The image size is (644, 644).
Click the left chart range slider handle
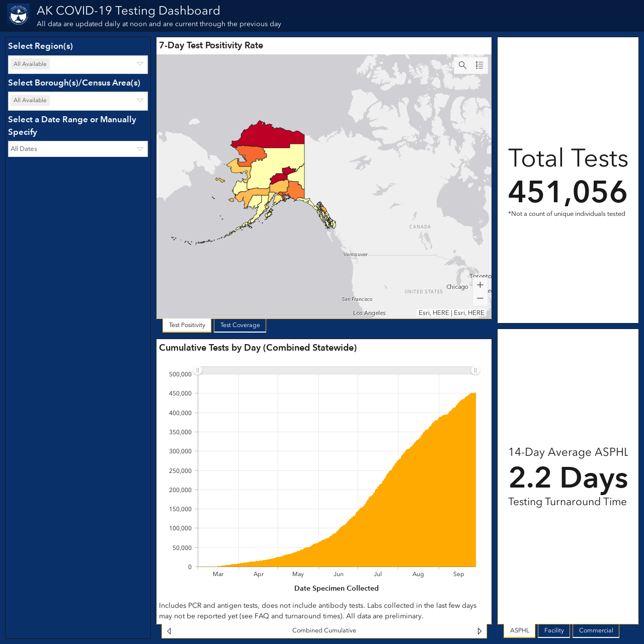click(198, 370)
